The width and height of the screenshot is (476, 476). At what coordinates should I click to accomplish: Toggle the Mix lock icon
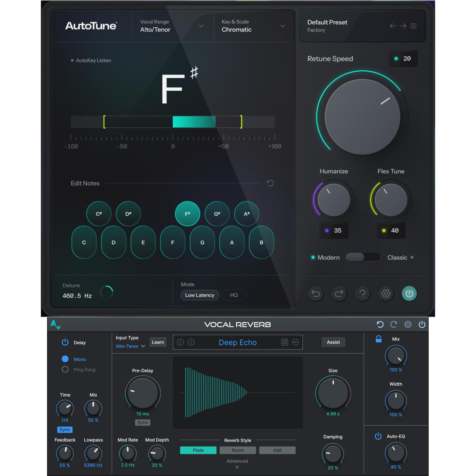click(x=378, y=339)
